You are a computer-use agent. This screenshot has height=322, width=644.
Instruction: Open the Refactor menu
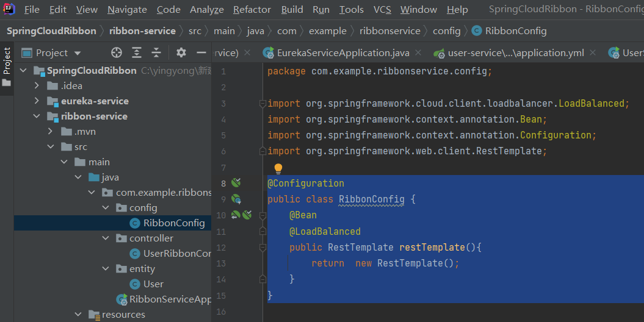click(251, 10)
